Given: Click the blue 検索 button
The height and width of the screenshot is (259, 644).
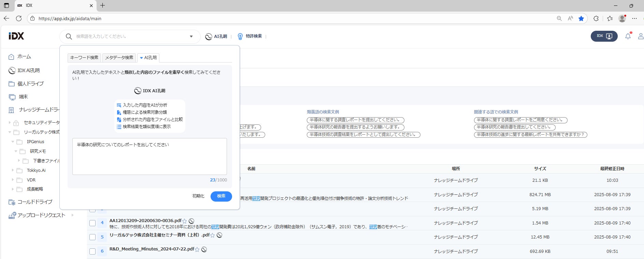Looking at the screenshot, I should pyautogui.click(x=221, y=196).
